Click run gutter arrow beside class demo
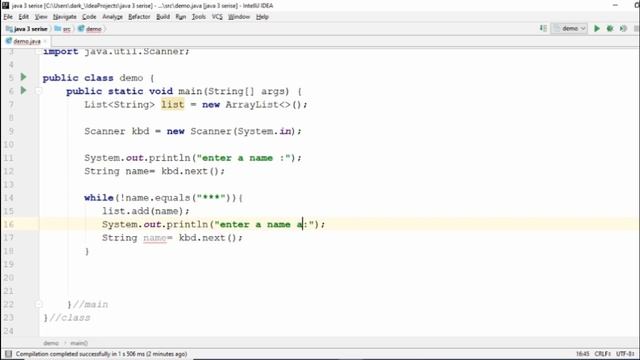 [x=23, y=77]
